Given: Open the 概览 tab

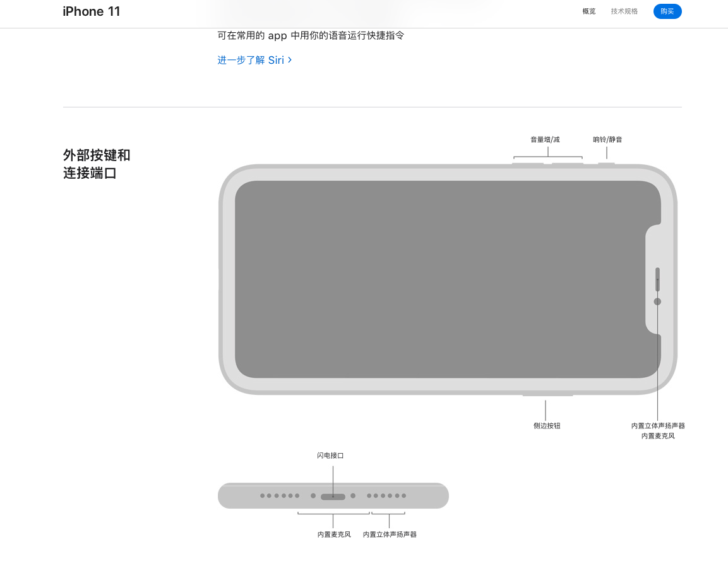Looking at the screenshot, I should tap(588, 11).
